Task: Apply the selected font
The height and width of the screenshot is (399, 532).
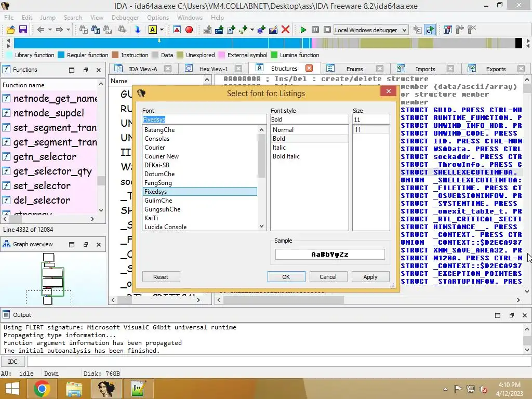Action: click(370, 277)
